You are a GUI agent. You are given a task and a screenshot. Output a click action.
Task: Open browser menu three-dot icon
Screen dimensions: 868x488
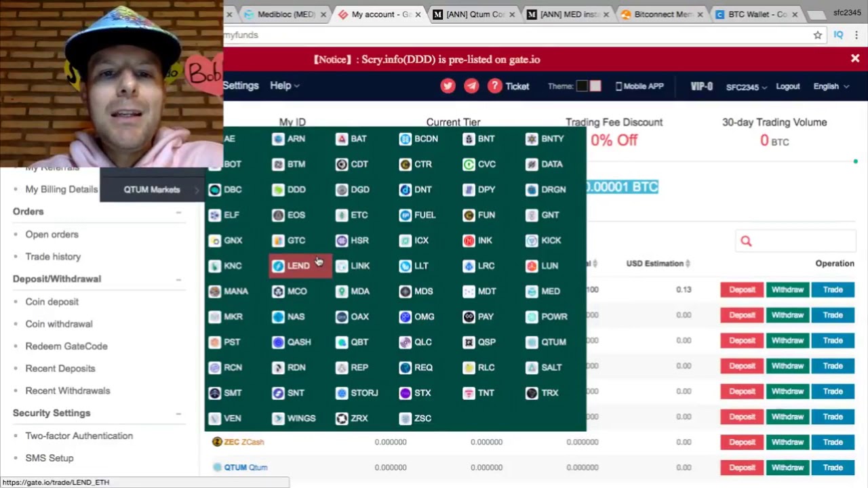click(x=857, y=35)
